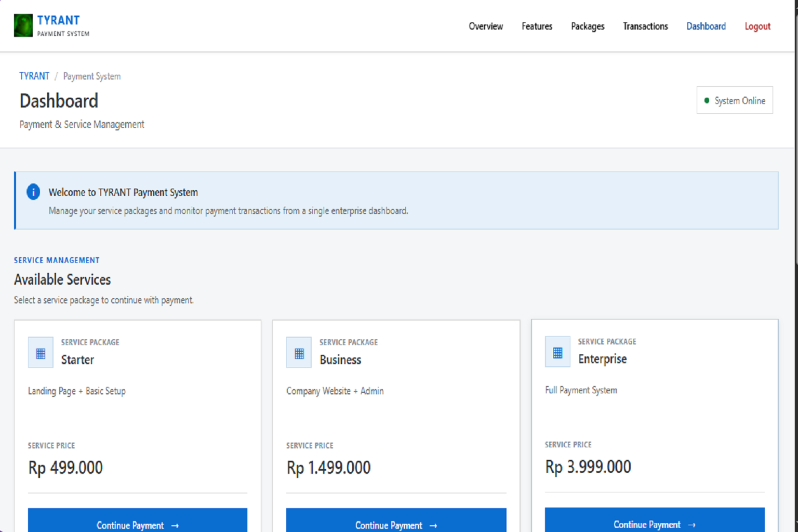
Task: Click the Enterprise package grid icon
Action: coord(557,352)
